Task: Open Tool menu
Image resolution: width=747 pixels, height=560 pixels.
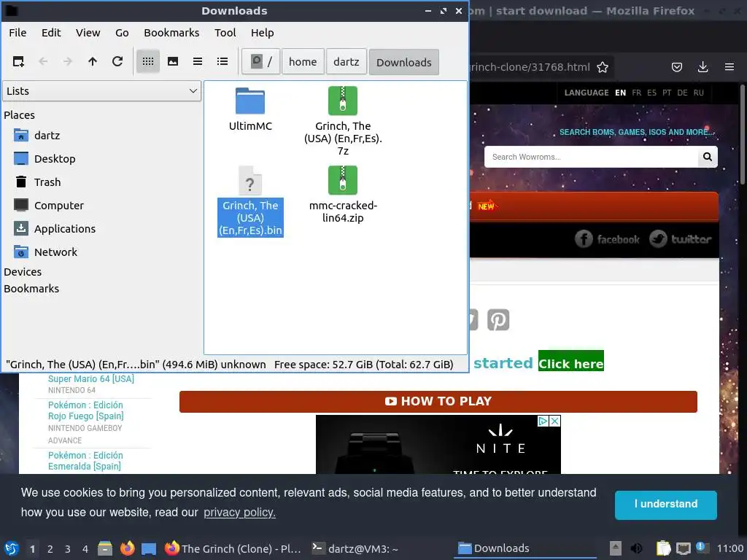Action: 225,33
